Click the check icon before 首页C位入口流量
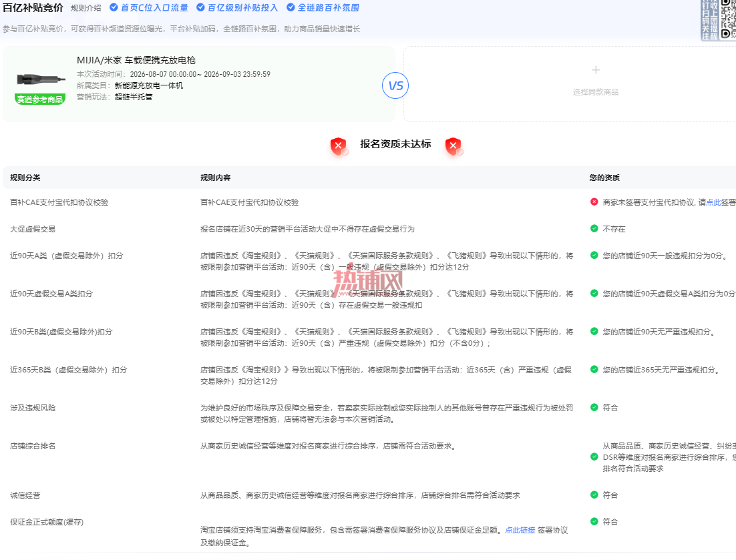This screenshot has height=560, width=736. click(114, 7)
